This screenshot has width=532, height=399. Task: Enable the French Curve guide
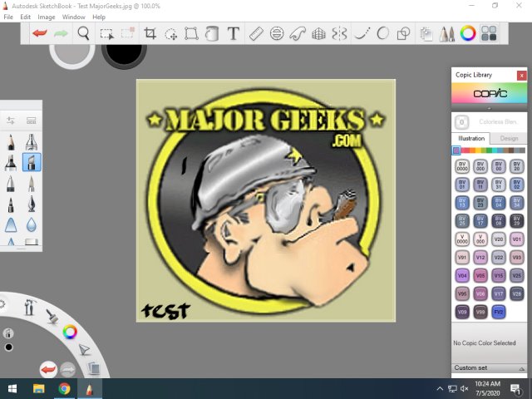coord(298,33)
